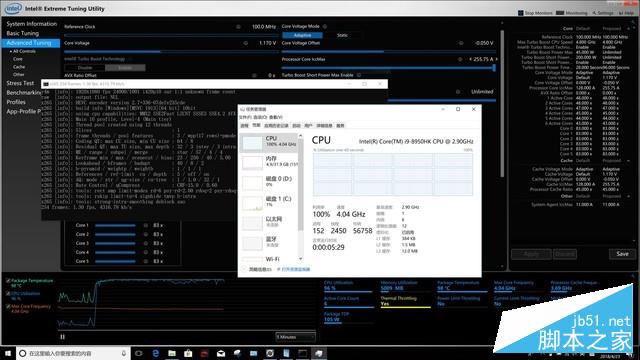Open Basic Tuning section

pos(22,33)
